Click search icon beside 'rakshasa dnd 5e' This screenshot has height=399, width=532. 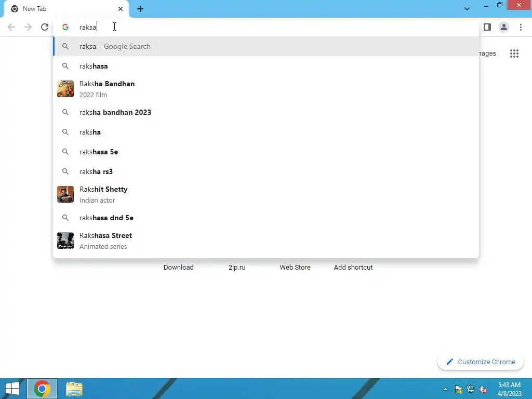(65, 218)
